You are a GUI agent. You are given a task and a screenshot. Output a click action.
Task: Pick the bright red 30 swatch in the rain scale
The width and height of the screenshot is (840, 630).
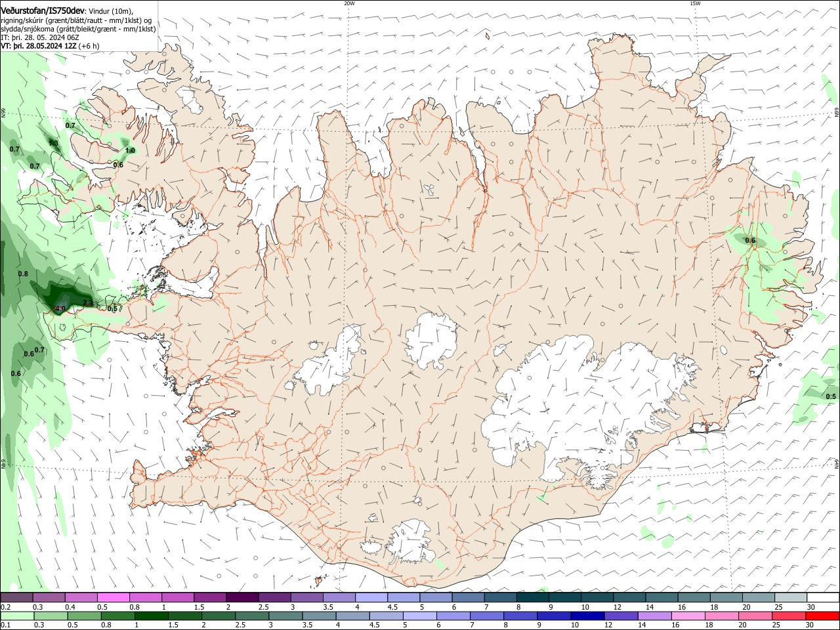click(822, 616)
